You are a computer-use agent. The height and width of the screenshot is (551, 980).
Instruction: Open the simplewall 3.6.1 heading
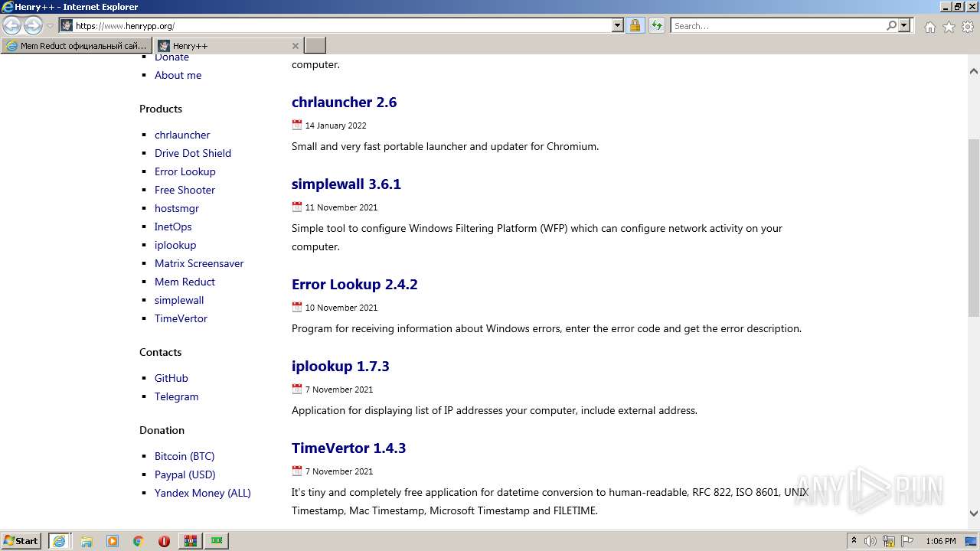[346, 184]
